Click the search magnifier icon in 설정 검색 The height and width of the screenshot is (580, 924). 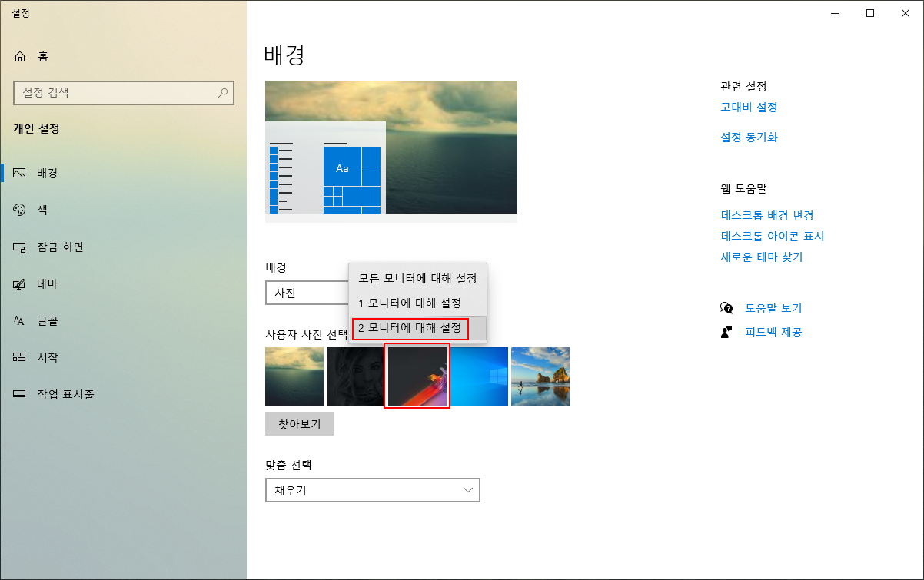coord(223,93)
